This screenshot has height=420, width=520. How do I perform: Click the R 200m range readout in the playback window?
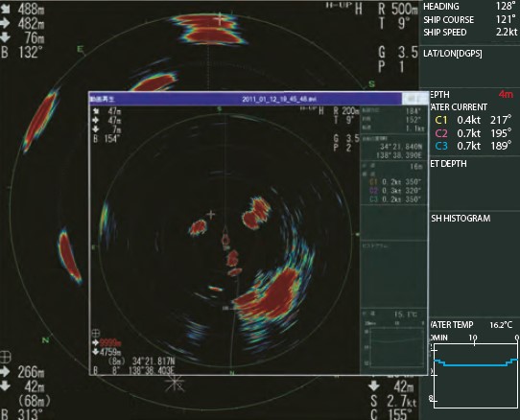(346, 110)
